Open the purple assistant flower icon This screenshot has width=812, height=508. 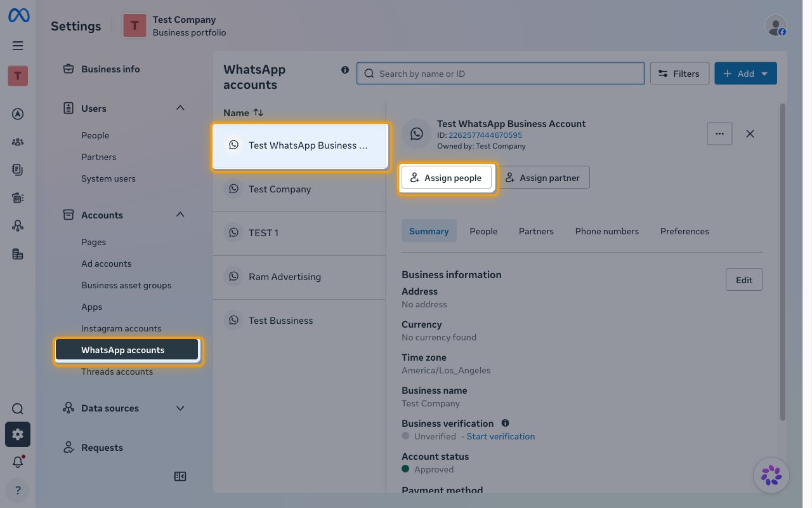click(x=771, y=475)
